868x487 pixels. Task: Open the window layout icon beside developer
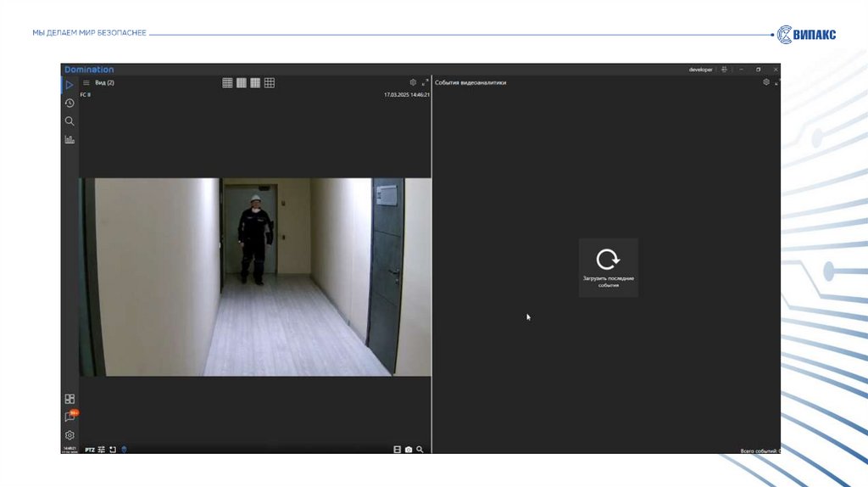tap(724, 70)
